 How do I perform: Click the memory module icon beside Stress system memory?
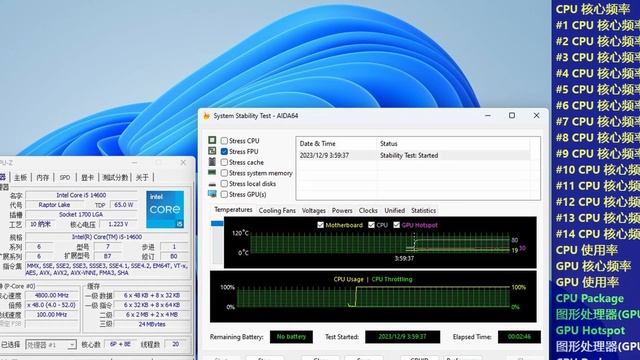coord(212,173)
